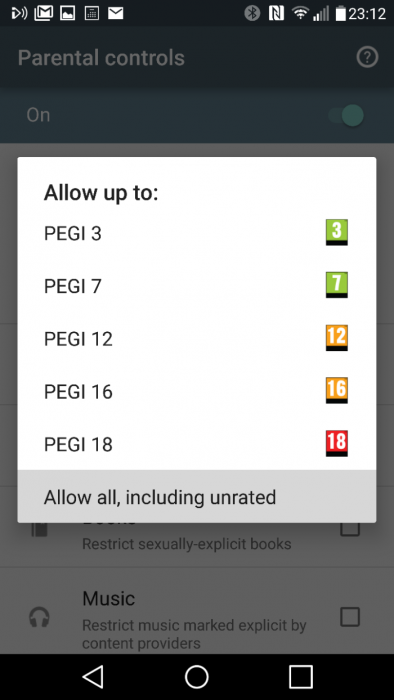This screenshot has width=394, height=700.
Task: Tap the green PEGI 3 rating badge
Action: (336, 233)
